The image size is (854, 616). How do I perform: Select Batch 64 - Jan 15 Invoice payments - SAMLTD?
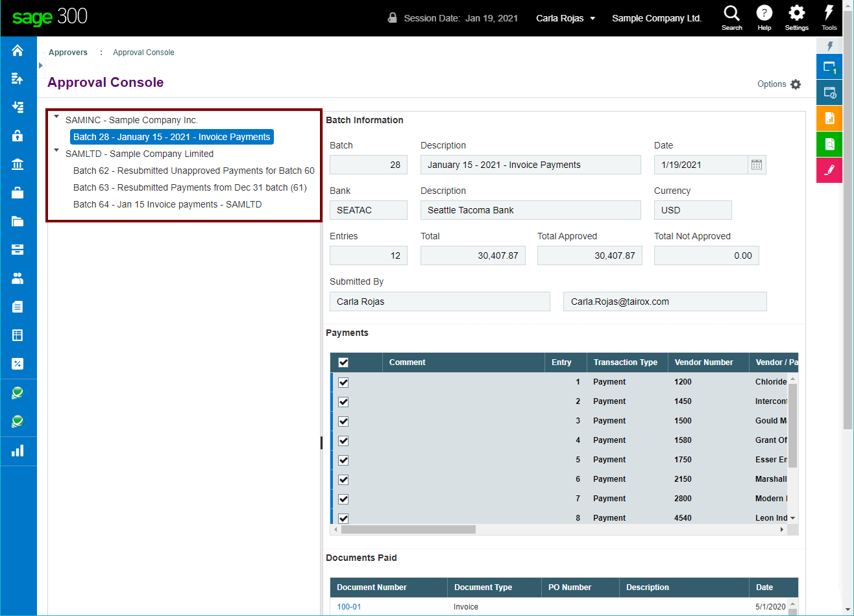(x=167, y=204)
